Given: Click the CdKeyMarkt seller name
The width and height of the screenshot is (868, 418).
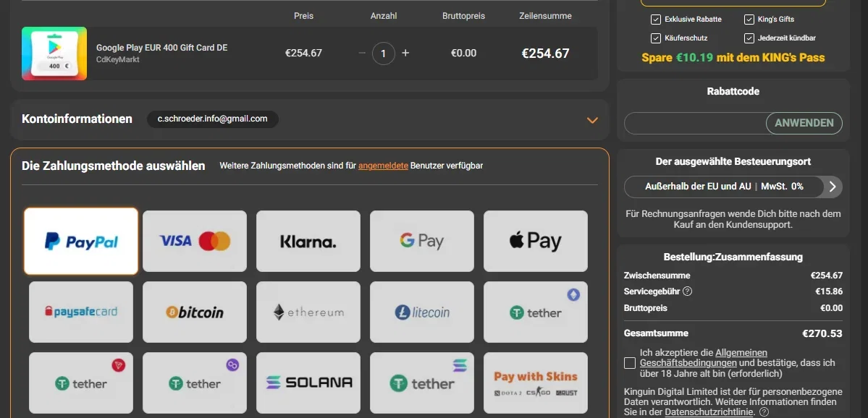Looking at the screenshot, I should point(118,60).
